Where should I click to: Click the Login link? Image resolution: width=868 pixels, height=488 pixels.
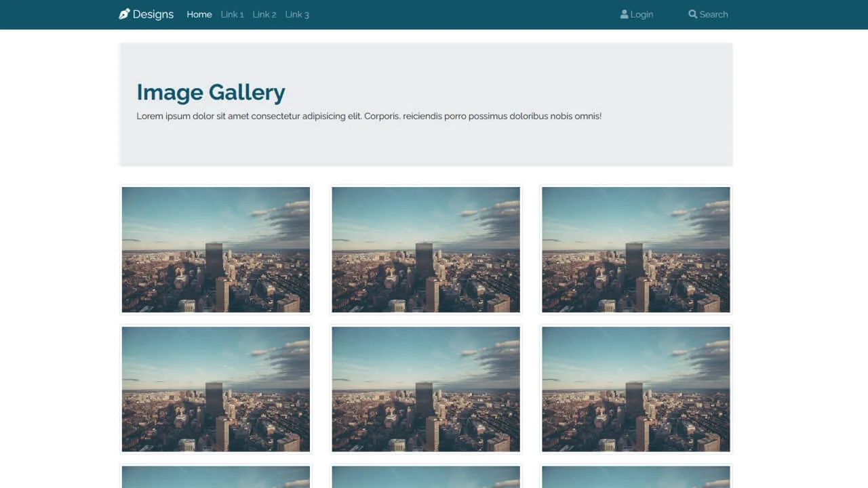(642, 14)
